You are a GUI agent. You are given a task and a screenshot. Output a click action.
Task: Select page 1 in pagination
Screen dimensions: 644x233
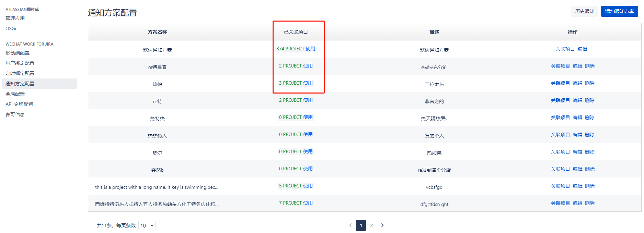(x=361, y=225)
